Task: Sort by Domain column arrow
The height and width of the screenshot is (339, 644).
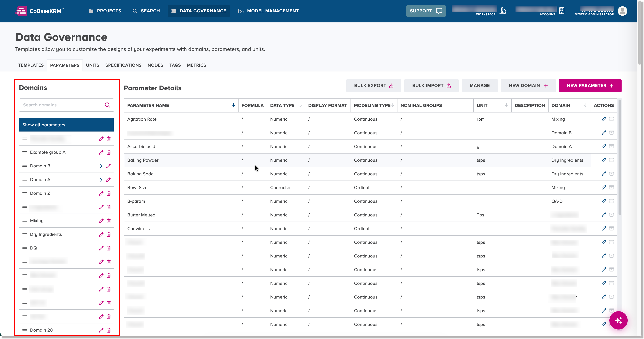Action: (x=585, y=105)
